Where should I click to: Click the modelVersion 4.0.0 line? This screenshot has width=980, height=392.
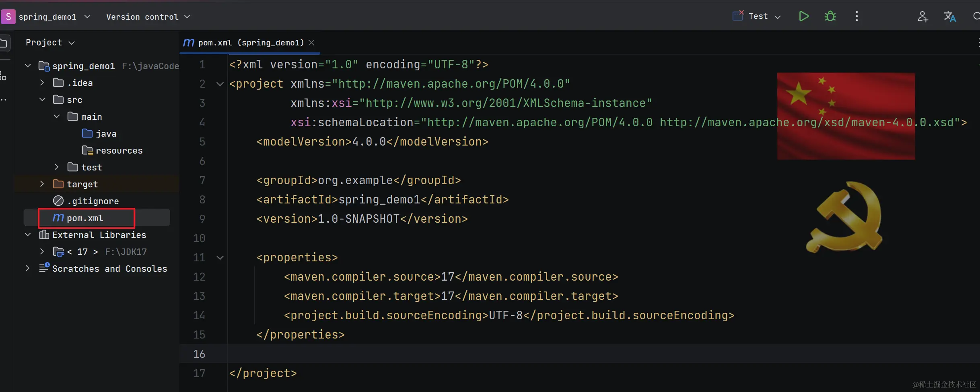coord(372,142)
